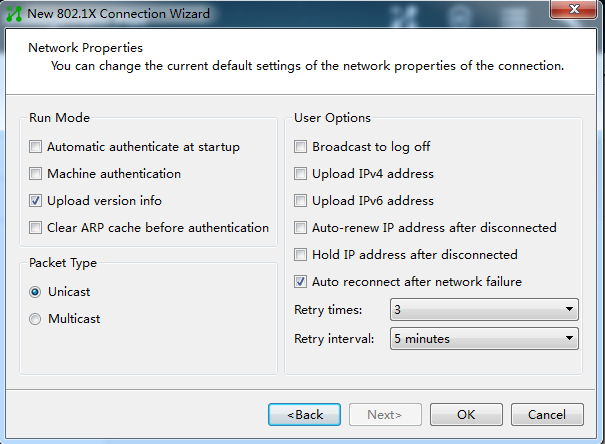The height and width of the screenshot is (444, 605).
Task: Enable Clear ARP cache before authentication
Action: point(35,228)
